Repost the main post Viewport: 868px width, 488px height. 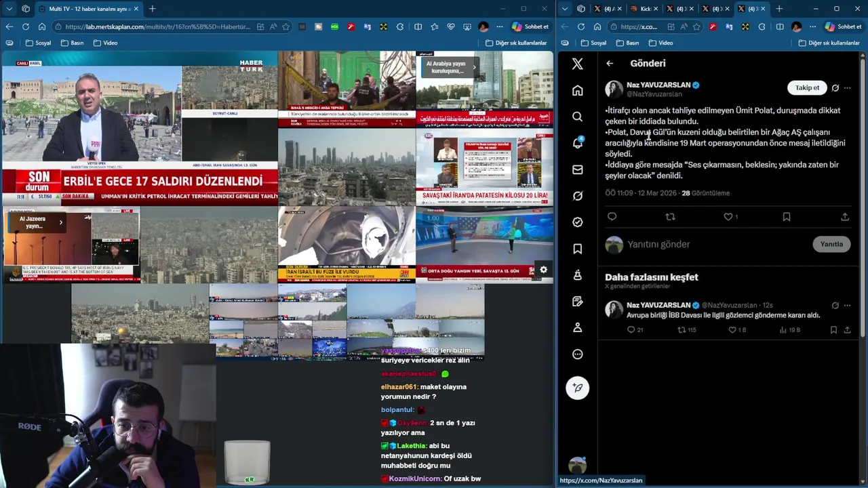pyautogui.click(x=670, y=217)
